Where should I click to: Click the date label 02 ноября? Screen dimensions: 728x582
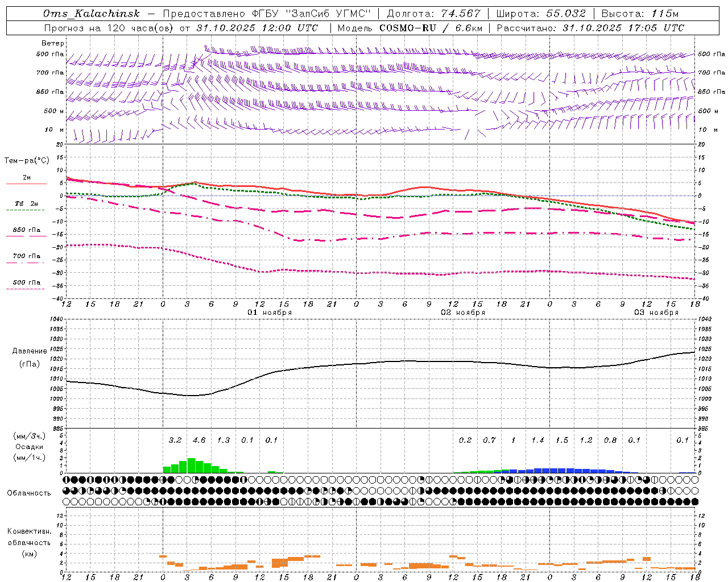(463, 313)
